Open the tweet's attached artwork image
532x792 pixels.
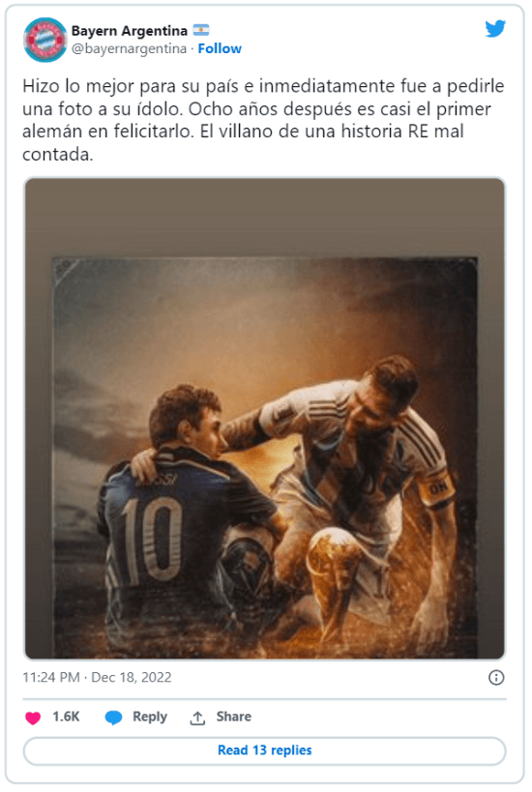pos(264,418)
